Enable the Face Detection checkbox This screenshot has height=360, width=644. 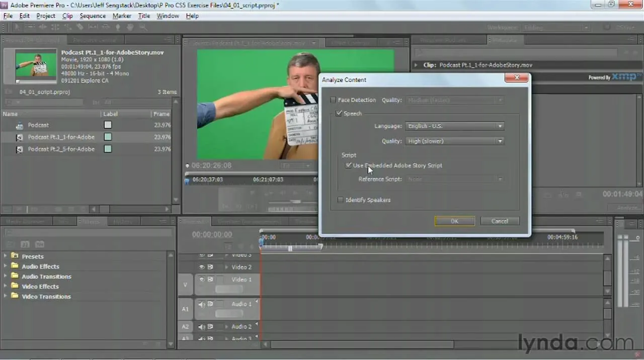tap(333, 100)
